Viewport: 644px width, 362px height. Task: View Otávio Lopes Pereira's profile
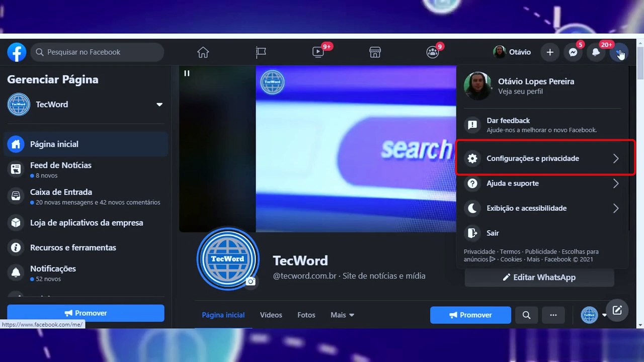(x=542, y=86)
